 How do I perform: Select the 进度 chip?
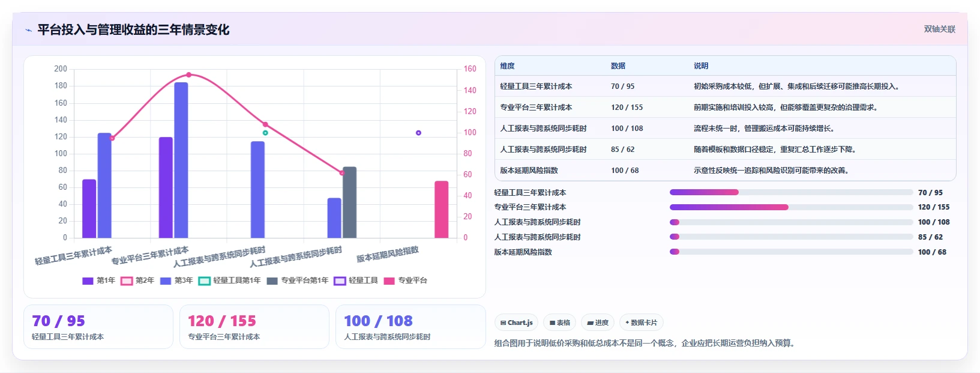pos(598,323)
